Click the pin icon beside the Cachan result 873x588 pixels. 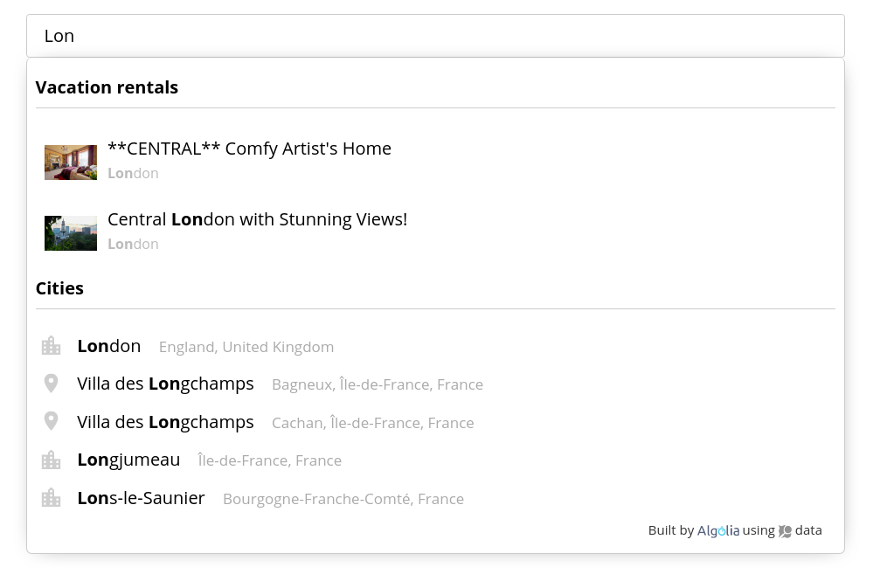[x=52, y=422]
